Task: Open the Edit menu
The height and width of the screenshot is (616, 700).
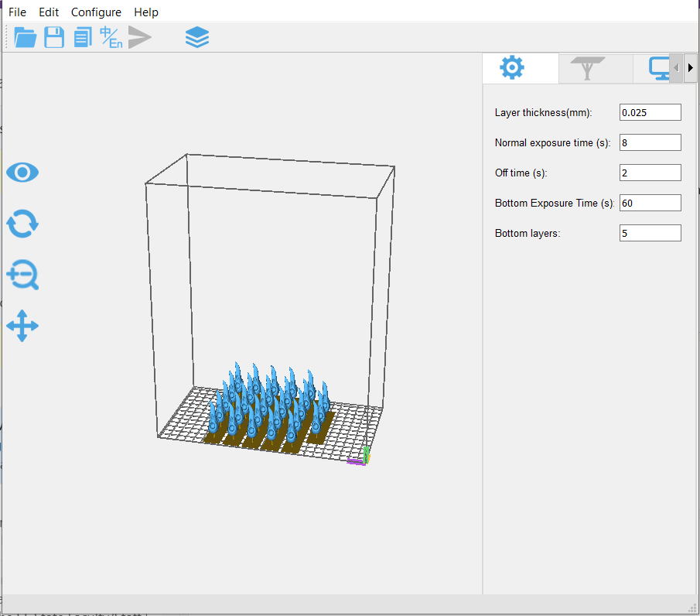Action: point(49,12)
